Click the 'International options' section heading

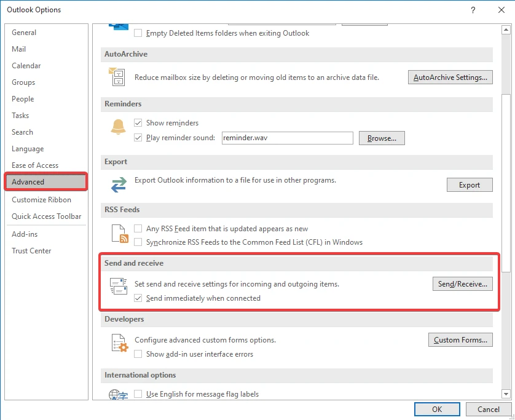[x=140, y=375]
